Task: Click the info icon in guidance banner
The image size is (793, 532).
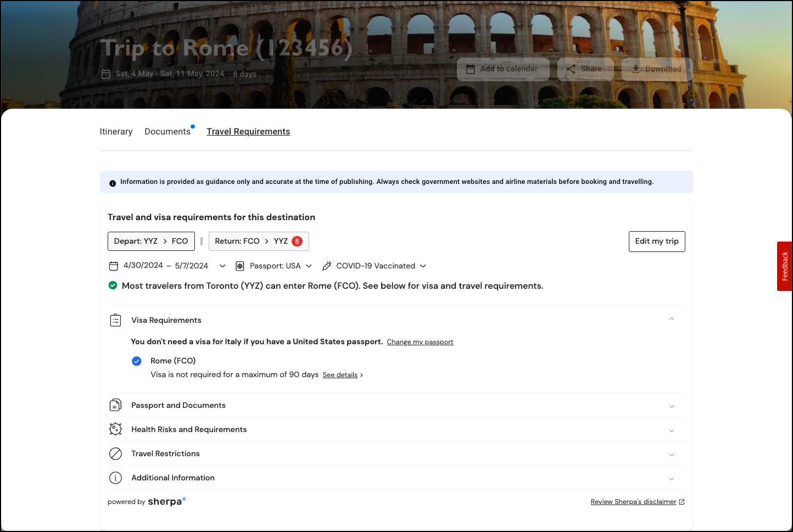Action: point(113,183)
